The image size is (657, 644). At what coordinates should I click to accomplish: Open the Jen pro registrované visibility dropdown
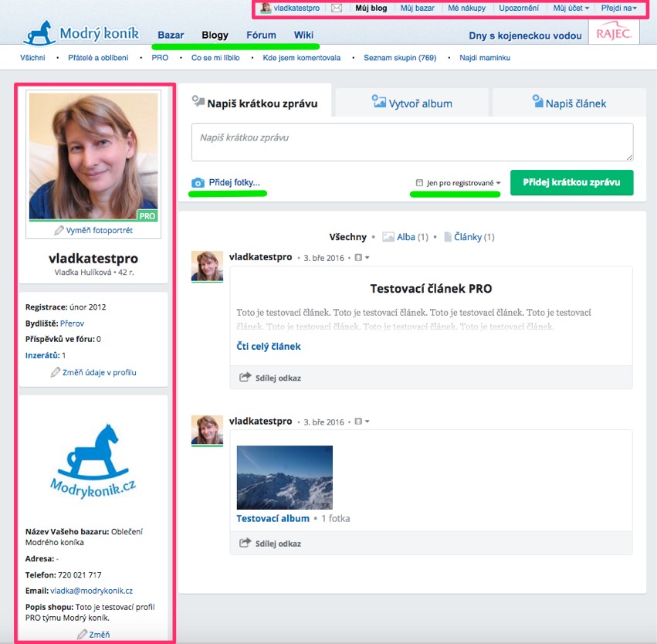tap(459, 183)
